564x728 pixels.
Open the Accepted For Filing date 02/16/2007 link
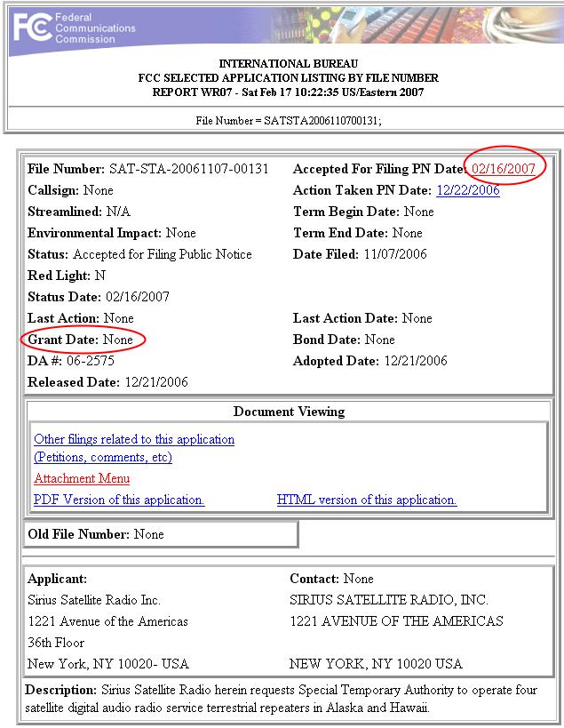(x=504, y=169)
